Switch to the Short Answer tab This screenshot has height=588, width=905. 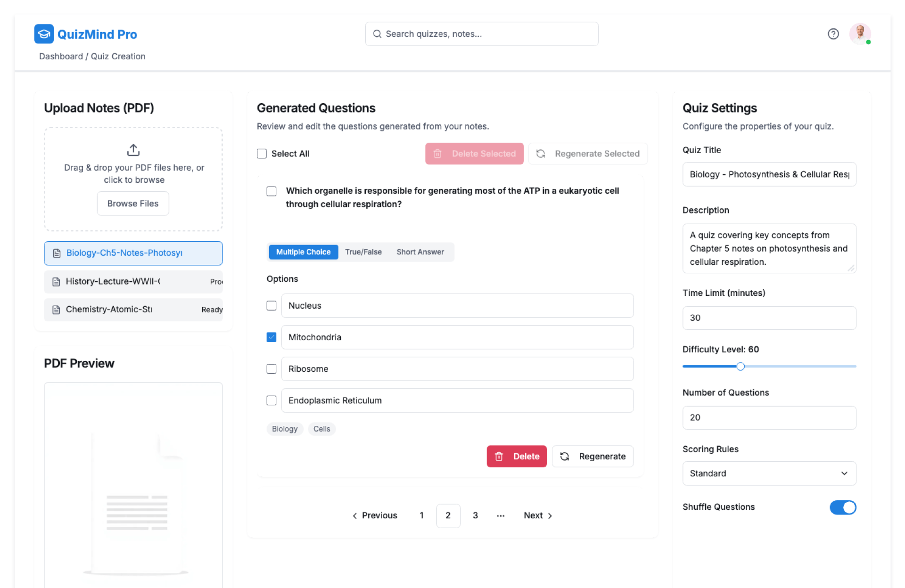tap(420, 252)
